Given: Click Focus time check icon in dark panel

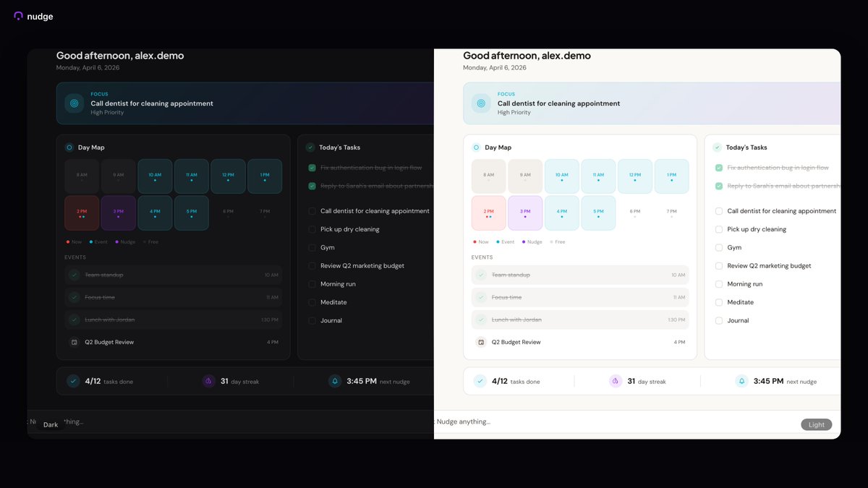Looking at the screenshot, I should (x=74, y=297).
